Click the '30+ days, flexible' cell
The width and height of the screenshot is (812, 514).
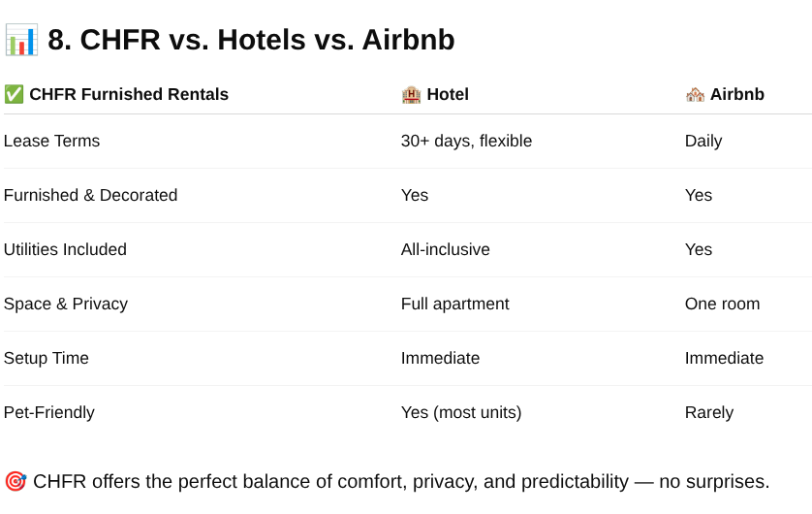(467, 141)
